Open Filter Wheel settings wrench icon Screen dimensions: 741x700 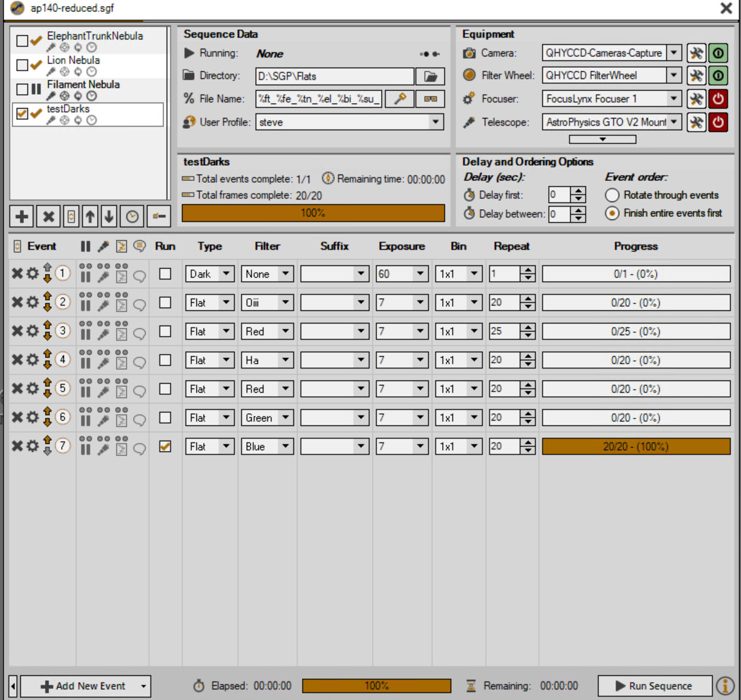[696, 76]
